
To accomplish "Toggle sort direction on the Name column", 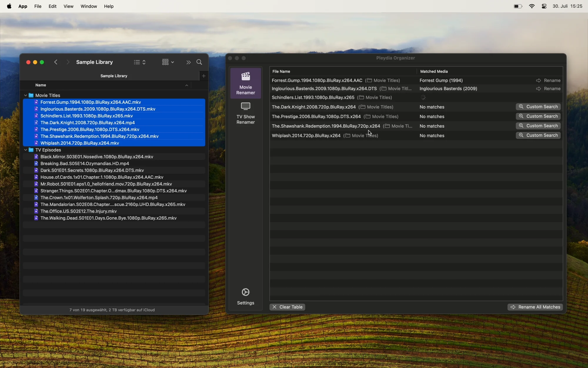I will (187, 85).
